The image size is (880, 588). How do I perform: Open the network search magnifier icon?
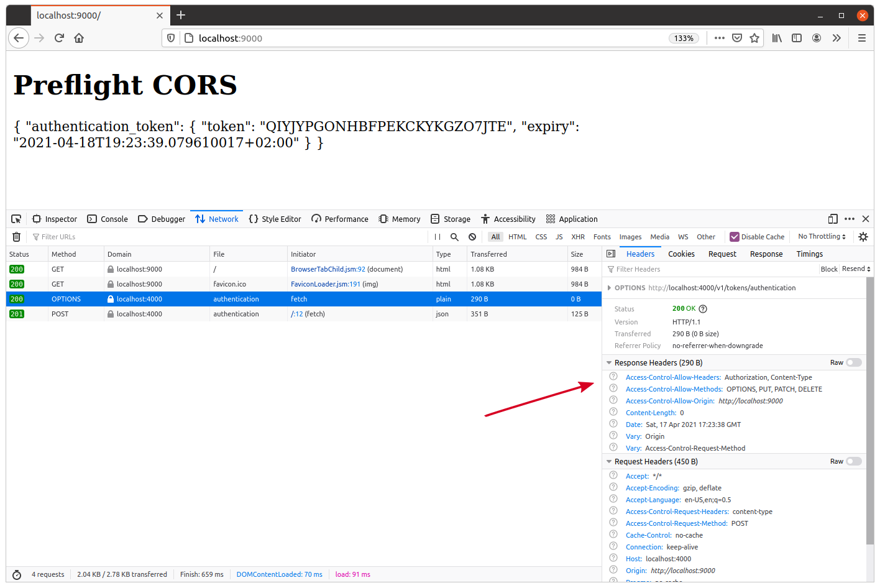(454, 237)
